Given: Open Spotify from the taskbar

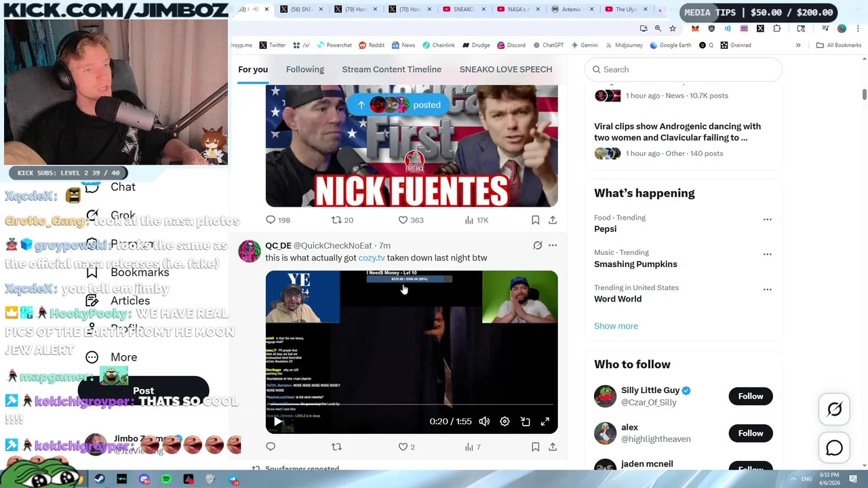Looking at the screenshot, I should pyautogui.click(x=166, y=479).
